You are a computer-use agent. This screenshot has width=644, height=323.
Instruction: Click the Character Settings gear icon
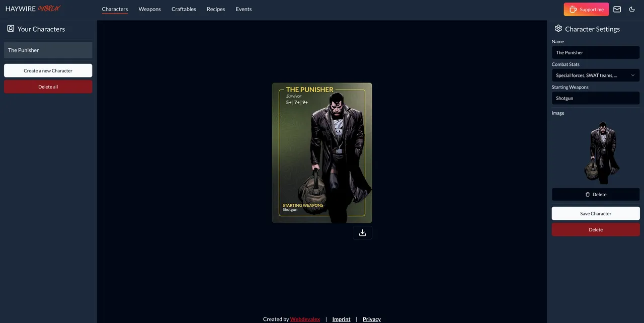[x=558, y=29]
